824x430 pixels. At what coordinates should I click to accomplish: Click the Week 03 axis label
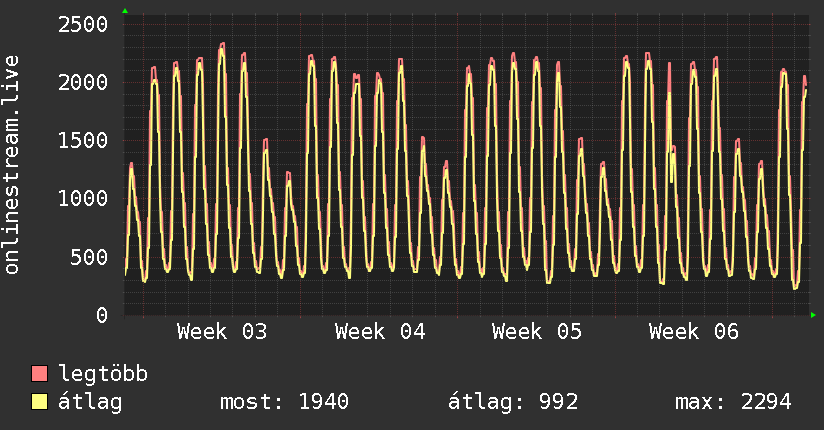coord(222,332)
